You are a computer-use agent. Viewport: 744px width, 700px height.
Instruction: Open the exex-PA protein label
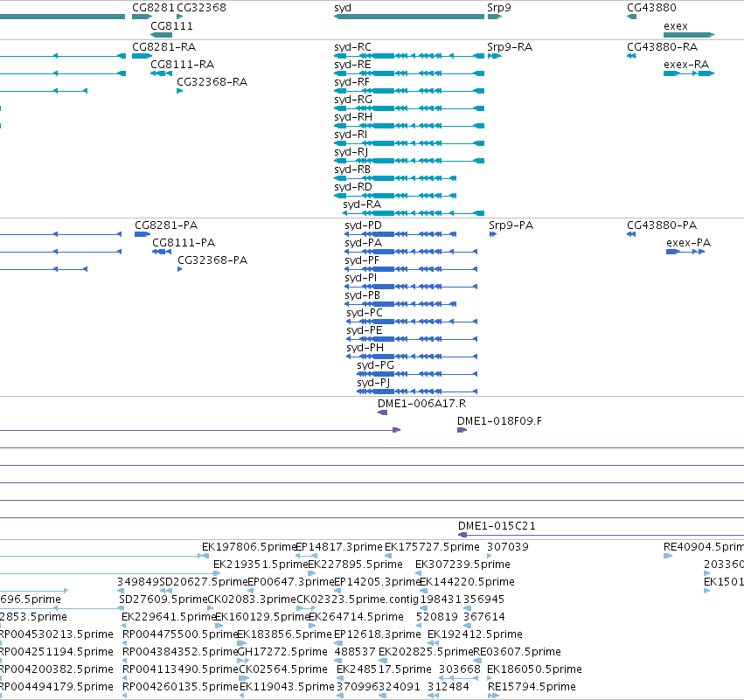pyautogui.click(x=689, y=243)
